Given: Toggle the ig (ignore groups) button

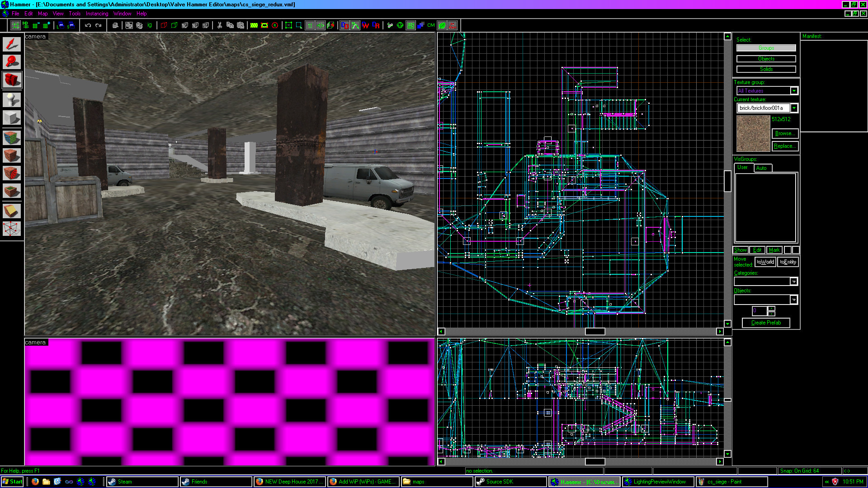Looking at the screenshot, I should coord(150,25).
